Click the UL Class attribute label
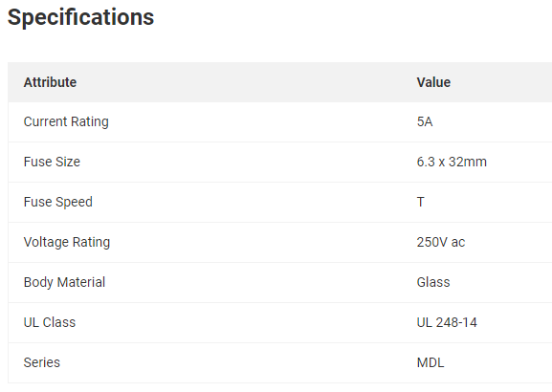The width and height of the screenshot is (552, 392). 50,322
